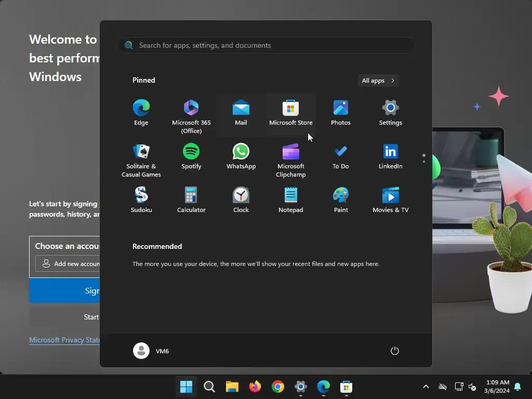Launch Solitaire & Casual Games

click(141, 160)
